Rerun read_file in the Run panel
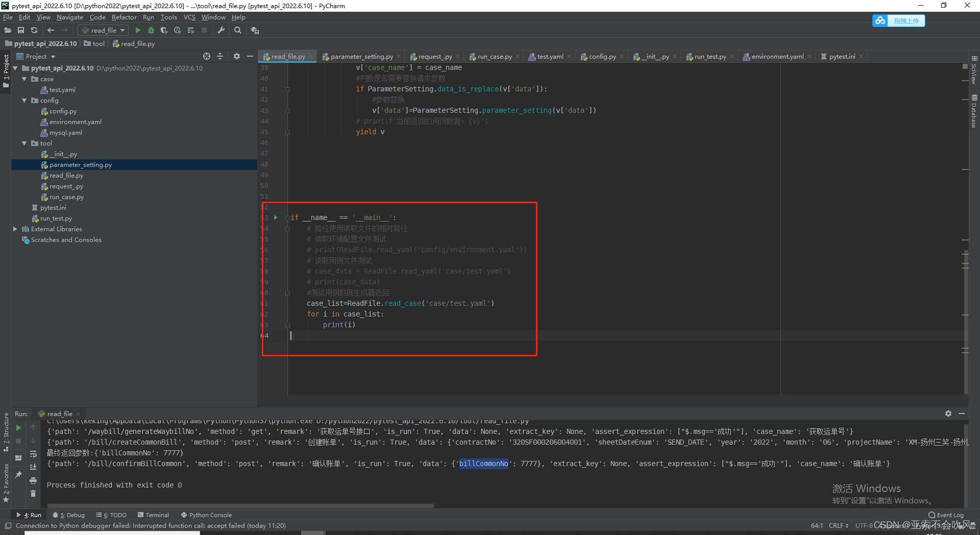The width and height of the screenshot is (980, 535). pyautogui.click(x=18, y=428)
